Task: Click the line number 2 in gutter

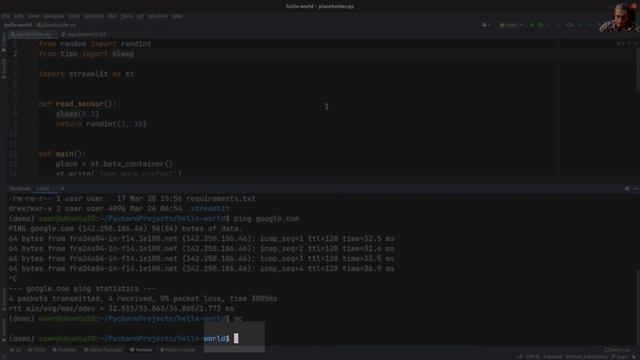Action: coord(16,54)
